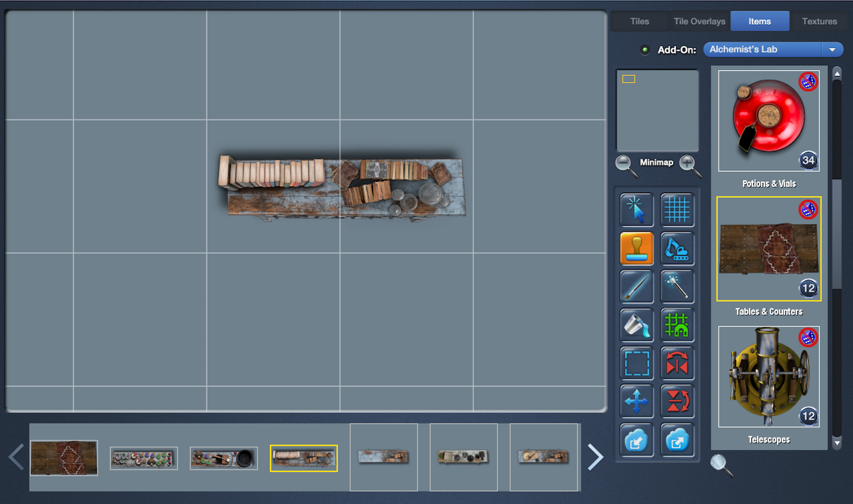Select the Tables & Counters category thumbnail

[x=769, y=248]
